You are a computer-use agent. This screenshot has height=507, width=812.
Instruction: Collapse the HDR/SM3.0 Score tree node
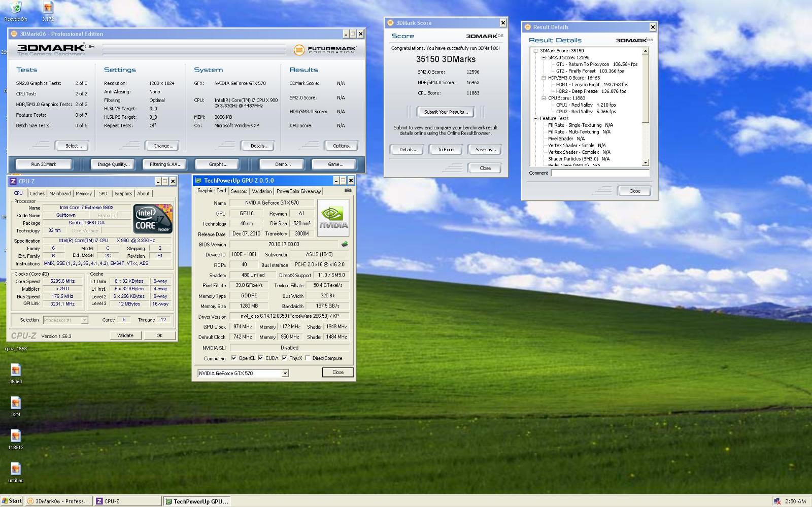point(544,78)
